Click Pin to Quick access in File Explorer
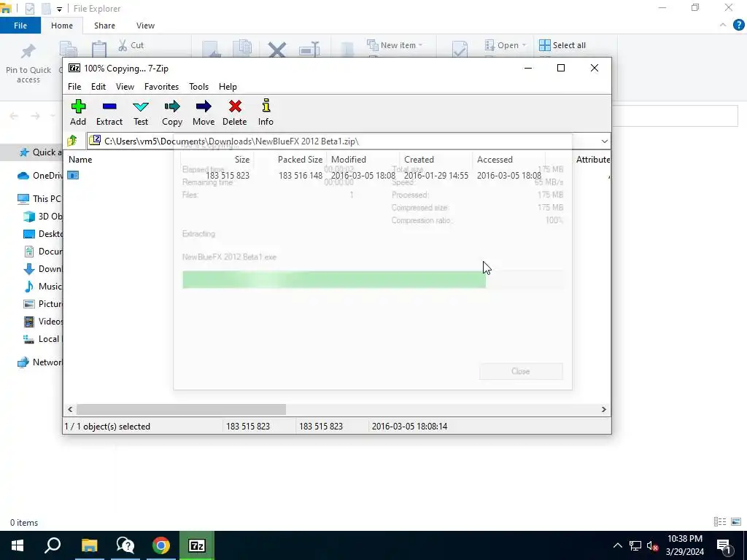The width and height of the screenshot is (747, 560). tap(28, 64)
